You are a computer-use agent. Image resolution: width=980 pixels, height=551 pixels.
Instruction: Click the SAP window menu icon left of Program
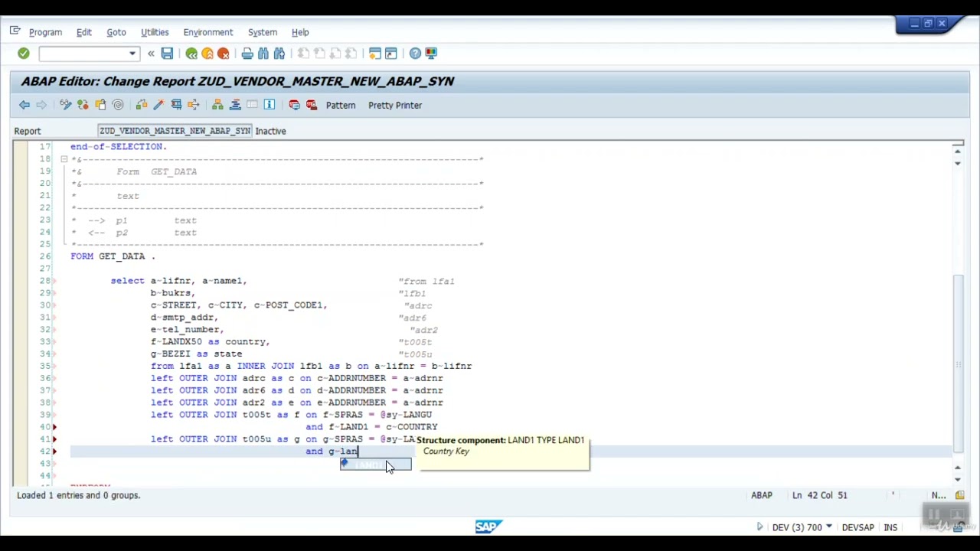coord(15,31)
